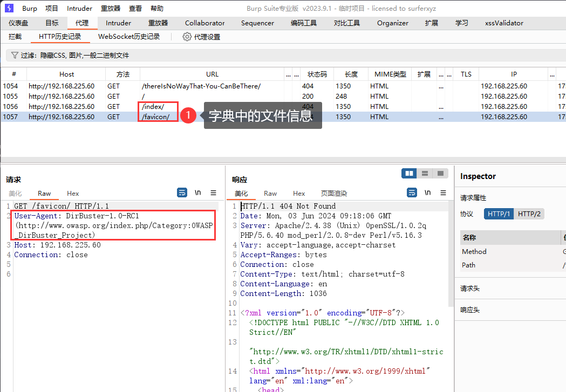The height and width of the screenshot is (392, 566).
Task: Sort history by 长度 column header
Action: tap(351, 74)
